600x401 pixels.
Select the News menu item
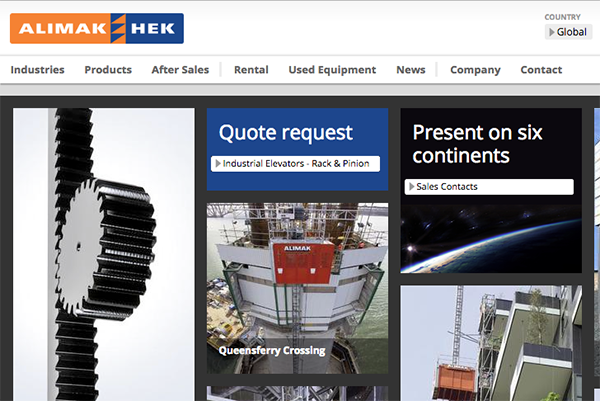click(x=411, y=70)
